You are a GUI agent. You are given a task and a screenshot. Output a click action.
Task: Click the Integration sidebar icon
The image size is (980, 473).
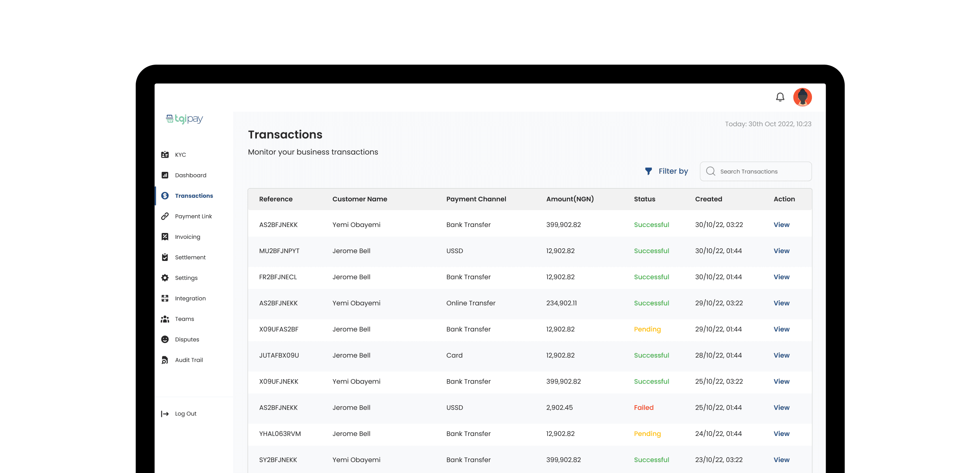tap(165, 298)
